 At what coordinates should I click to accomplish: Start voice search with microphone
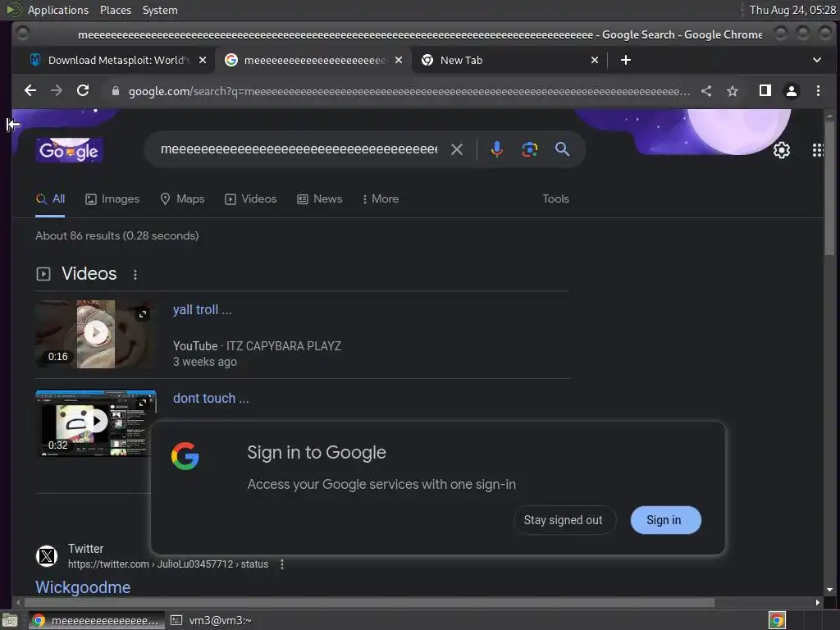point(496,149)
